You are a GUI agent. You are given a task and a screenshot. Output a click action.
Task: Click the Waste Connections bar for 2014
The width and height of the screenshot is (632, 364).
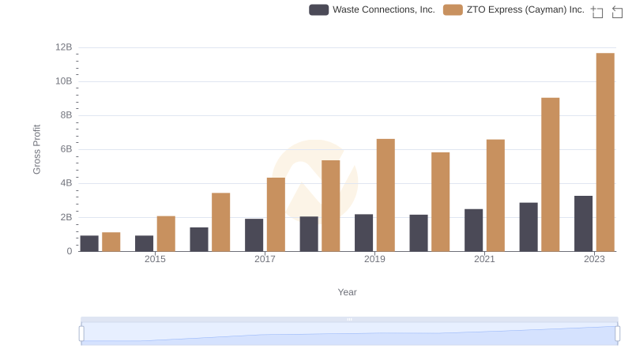89,244
